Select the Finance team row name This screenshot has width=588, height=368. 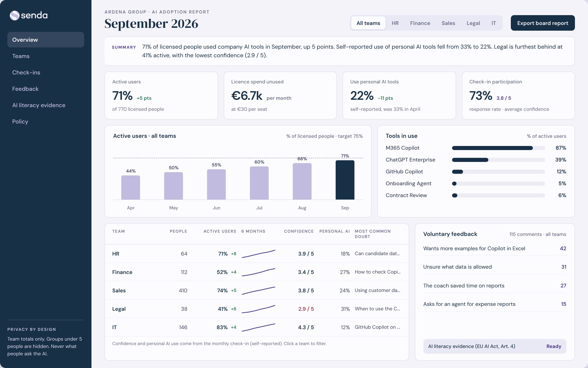122,272
